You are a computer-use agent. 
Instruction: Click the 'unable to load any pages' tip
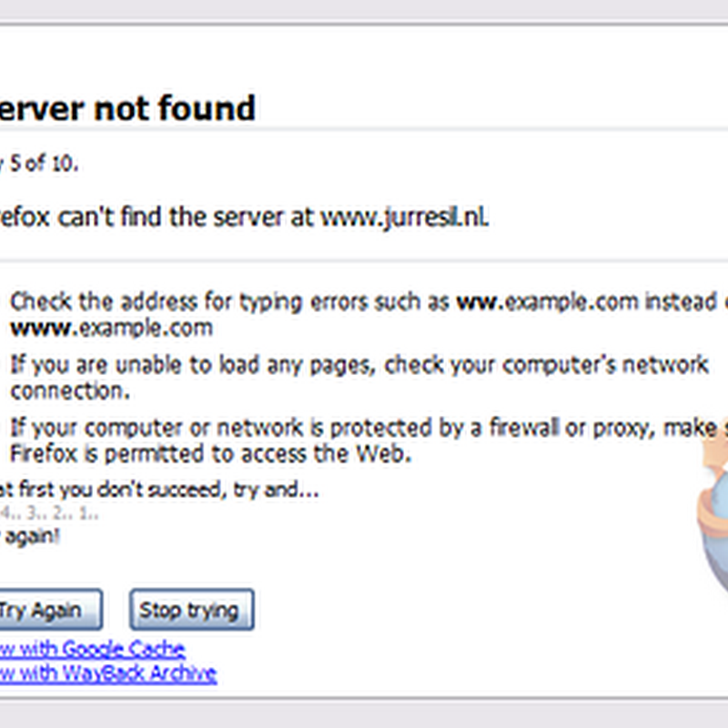click(x=359, y=366)
